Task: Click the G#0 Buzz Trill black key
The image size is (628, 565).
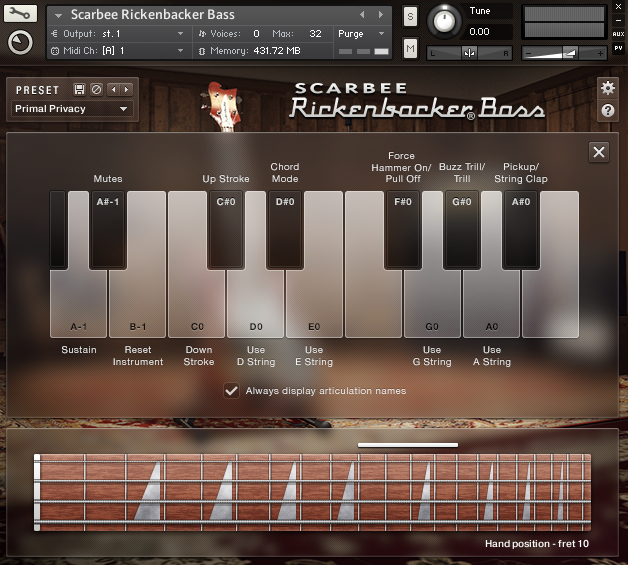Action: 462,229
